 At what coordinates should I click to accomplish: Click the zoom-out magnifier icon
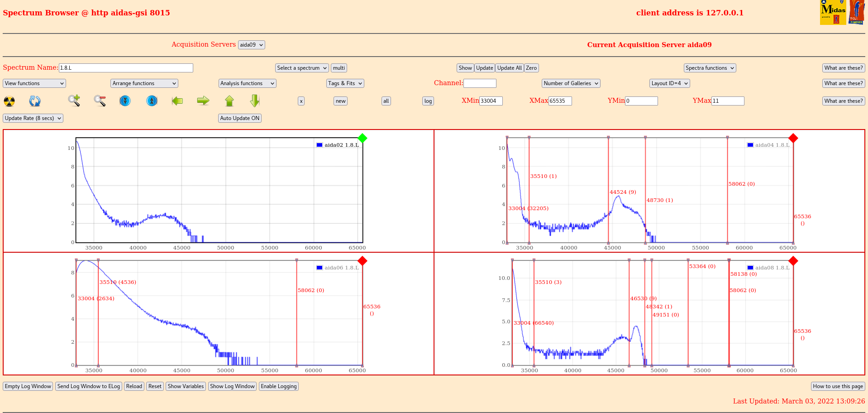pyautogui.click(x=100, y=101)
